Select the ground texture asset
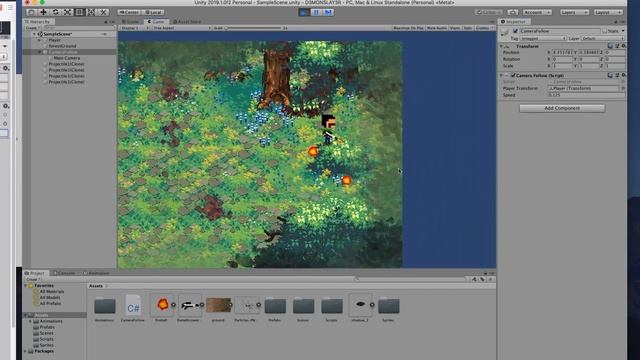Screen dimensions: 640x360 coord(218,308)
